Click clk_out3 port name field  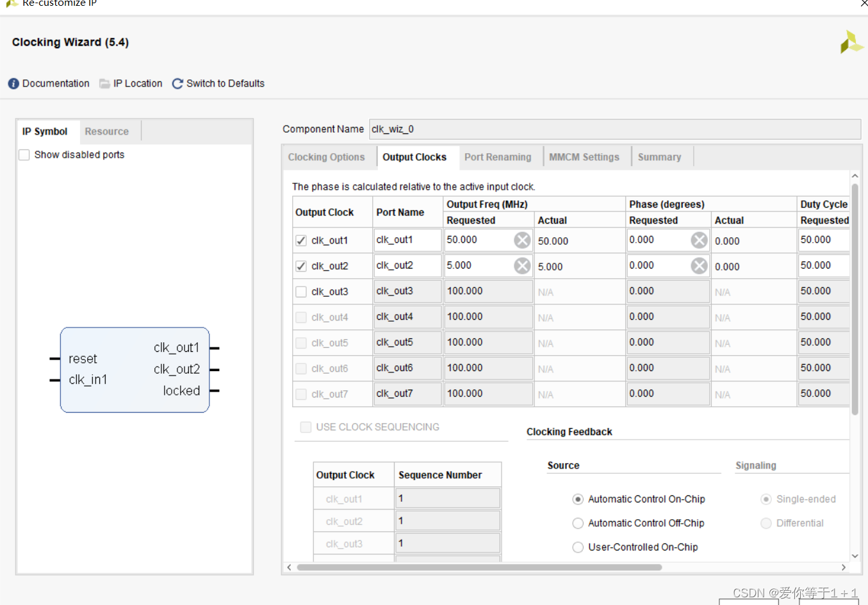click(407, 292)
